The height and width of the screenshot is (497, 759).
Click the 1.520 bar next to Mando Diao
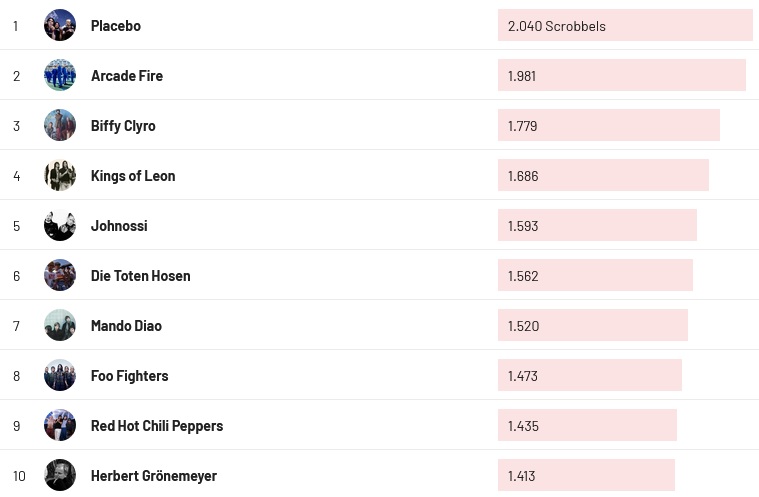pos(592,326)
